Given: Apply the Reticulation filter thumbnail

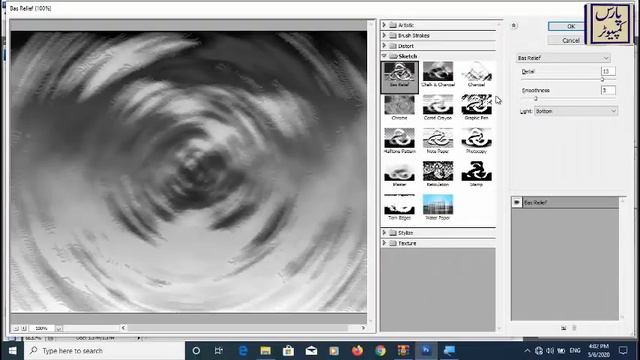Looking at the screenshot, I should (x=438, y=174).
